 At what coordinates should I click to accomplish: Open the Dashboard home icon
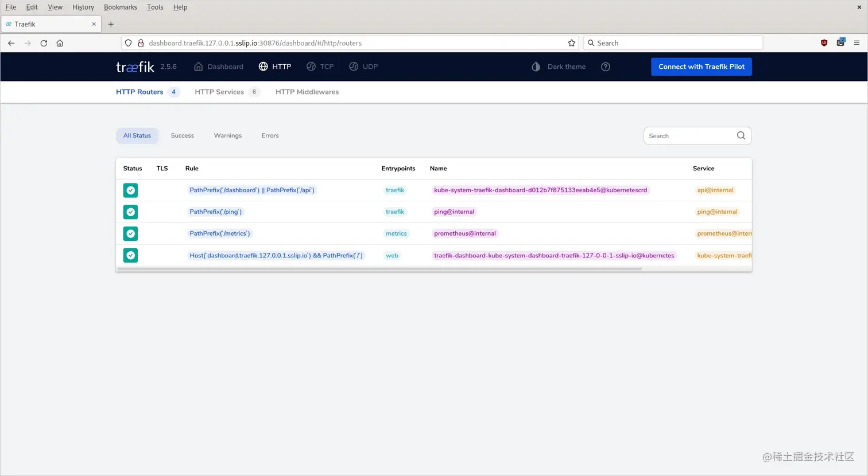(199, 67)
